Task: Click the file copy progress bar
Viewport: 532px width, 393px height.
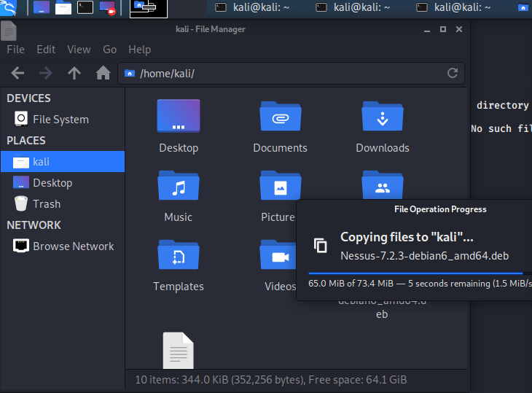Action: (x=415, y=273)
